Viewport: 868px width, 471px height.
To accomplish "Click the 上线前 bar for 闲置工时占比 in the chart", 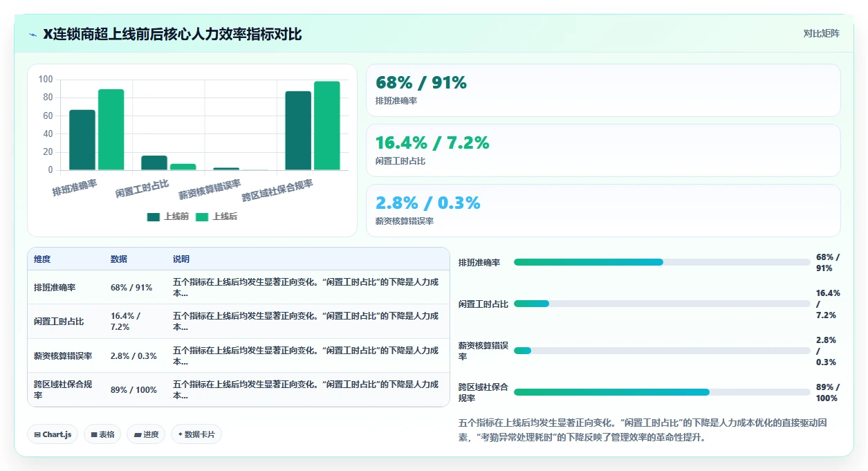I will pos(154,163).
